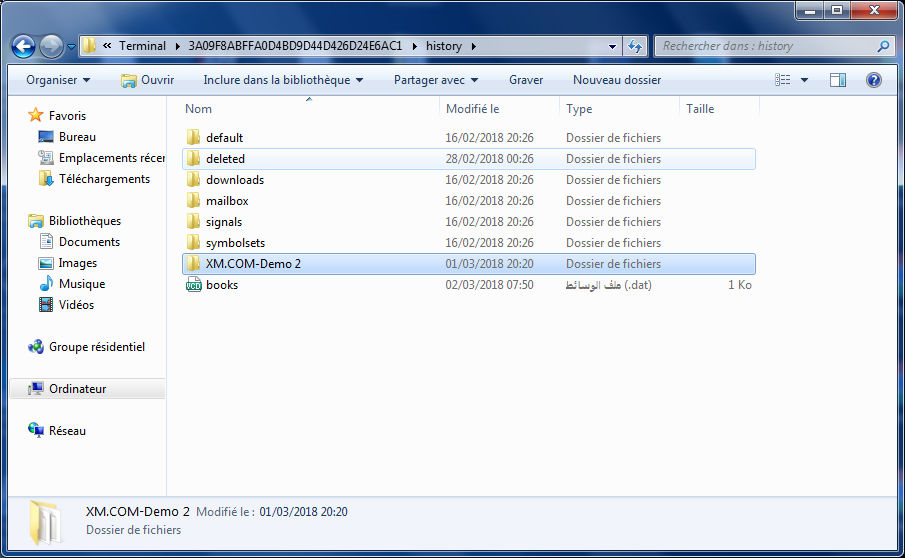Click the refresh button beside address bar
The height and width of the screenshot is (558, 905).
tap(635, 46)
